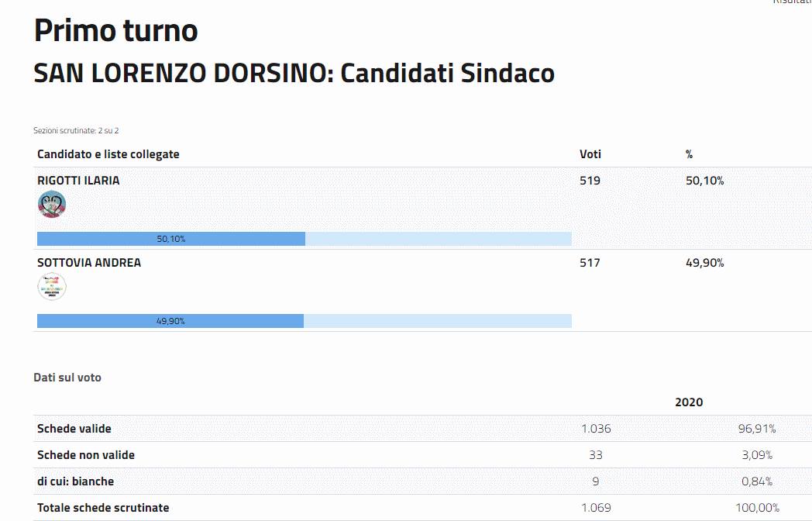Click the San Lorenzo Dorsino Candidati Sindaco title

point(294,74)
